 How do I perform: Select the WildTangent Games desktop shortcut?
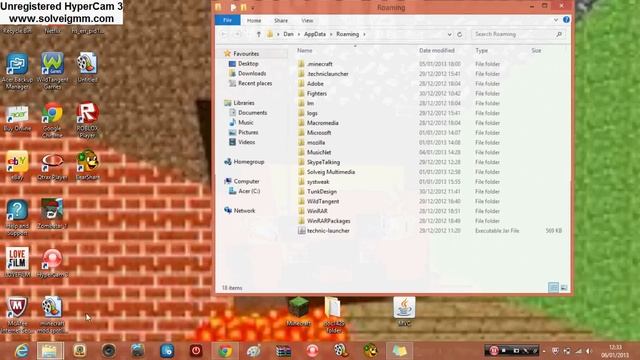(x=52, y=71)
